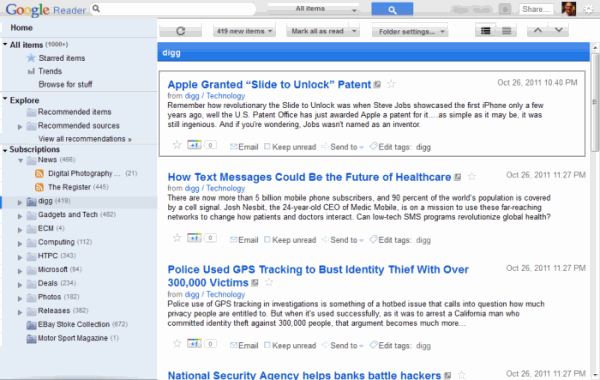Email the Apple patent article
This screenshot has height=380, width=600.
pyautogui.click(x=244, y=147)
